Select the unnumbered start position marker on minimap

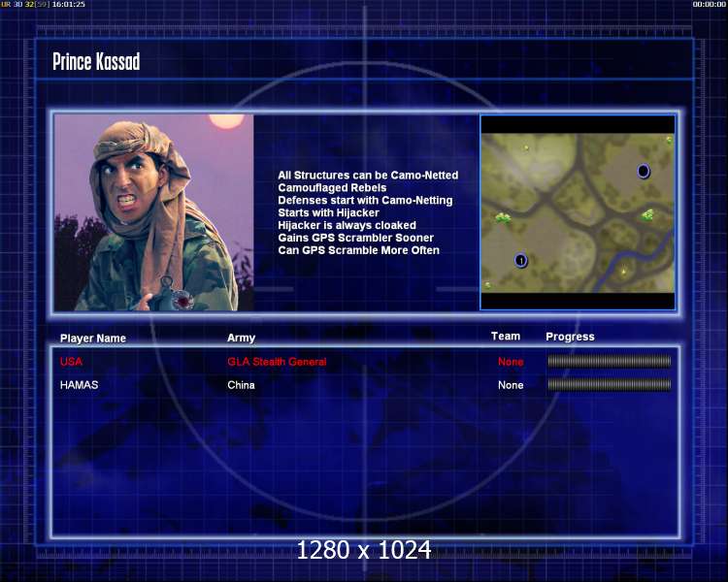[643, 172]
